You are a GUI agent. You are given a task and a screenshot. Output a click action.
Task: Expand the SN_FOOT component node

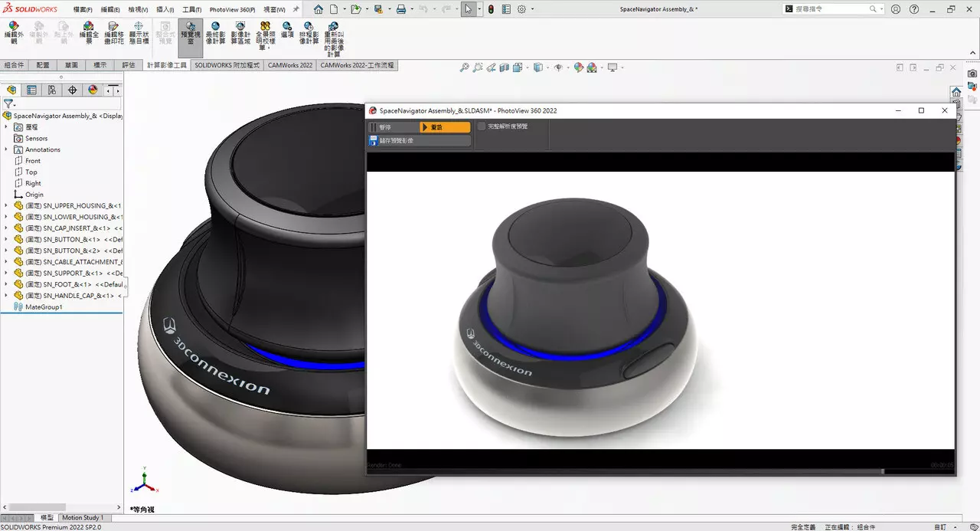(x=6, y=284)
